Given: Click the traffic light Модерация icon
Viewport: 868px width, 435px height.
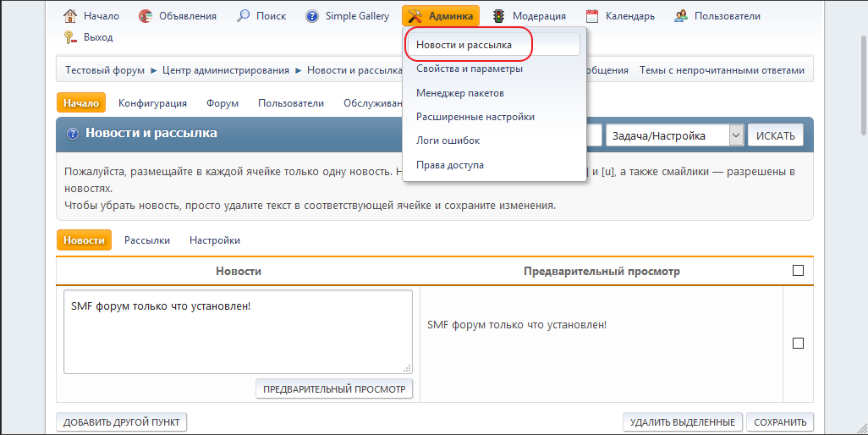Looking at the screenshot, I should (x=499, y=16).
